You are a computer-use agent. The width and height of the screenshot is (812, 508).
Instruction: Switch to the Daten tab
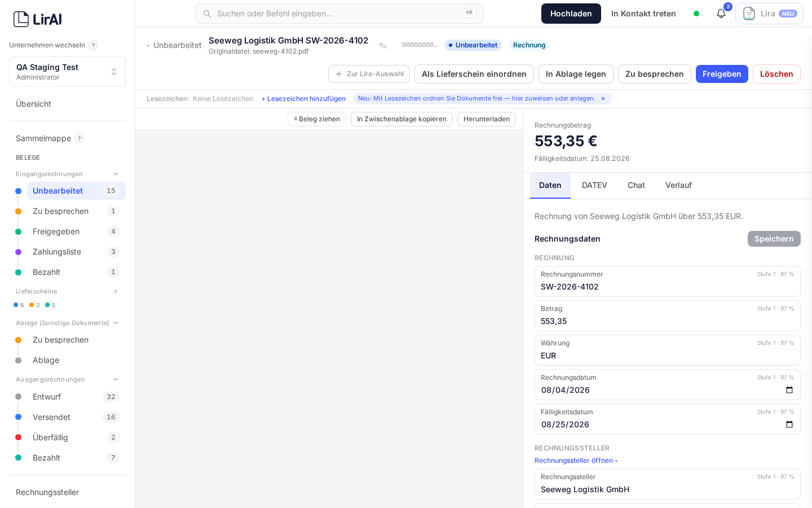(550, 185)
